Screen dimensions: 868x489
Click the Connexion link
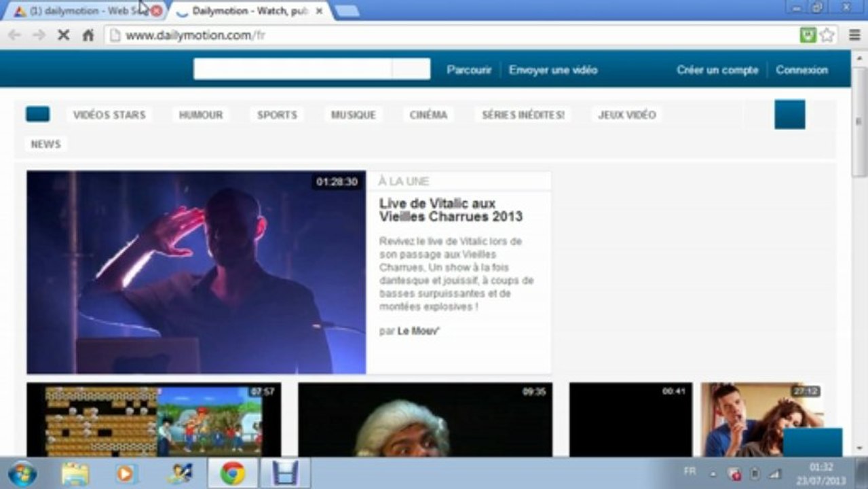tap(801, 69)
